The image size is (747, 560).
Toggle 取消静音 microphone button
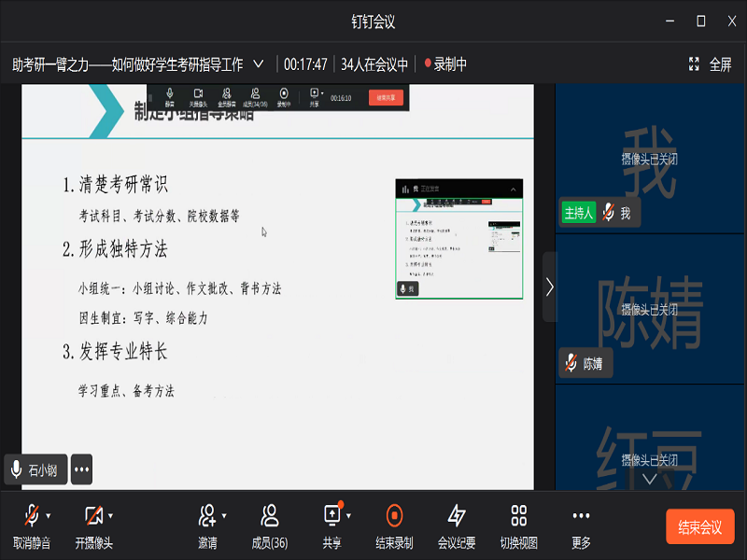[x=31, y=516]
